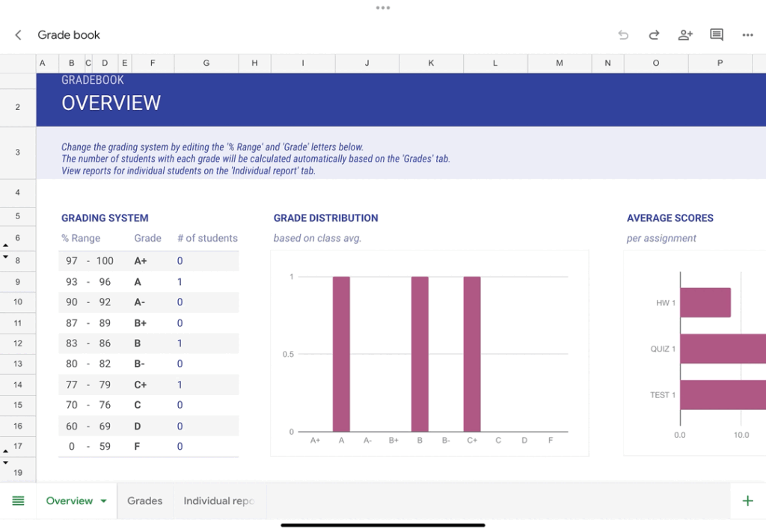The height and width of the screenshot is (532, 766).
Task: Select column K header
Action: coord(431,63)
